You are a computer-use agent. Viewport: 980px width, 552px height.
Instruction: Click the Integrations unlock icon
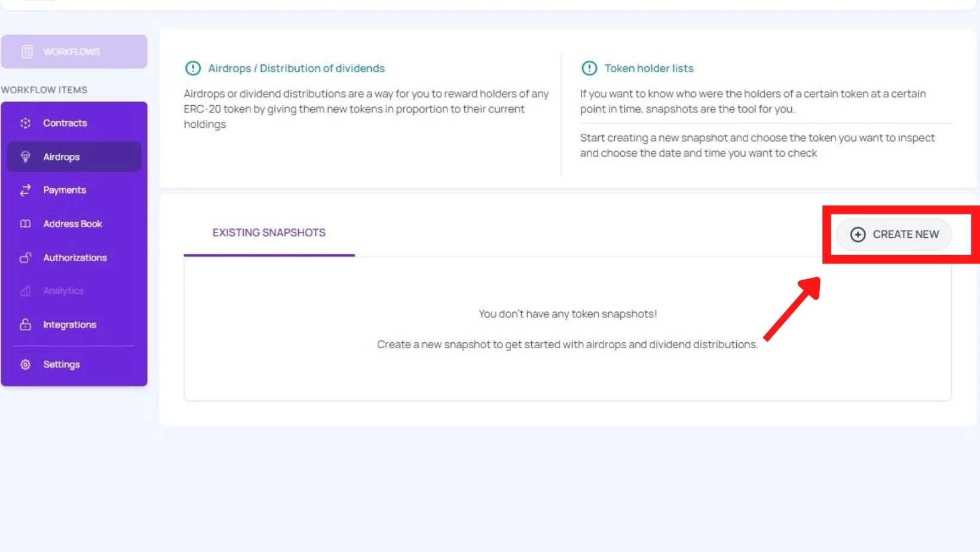point(25,324)
